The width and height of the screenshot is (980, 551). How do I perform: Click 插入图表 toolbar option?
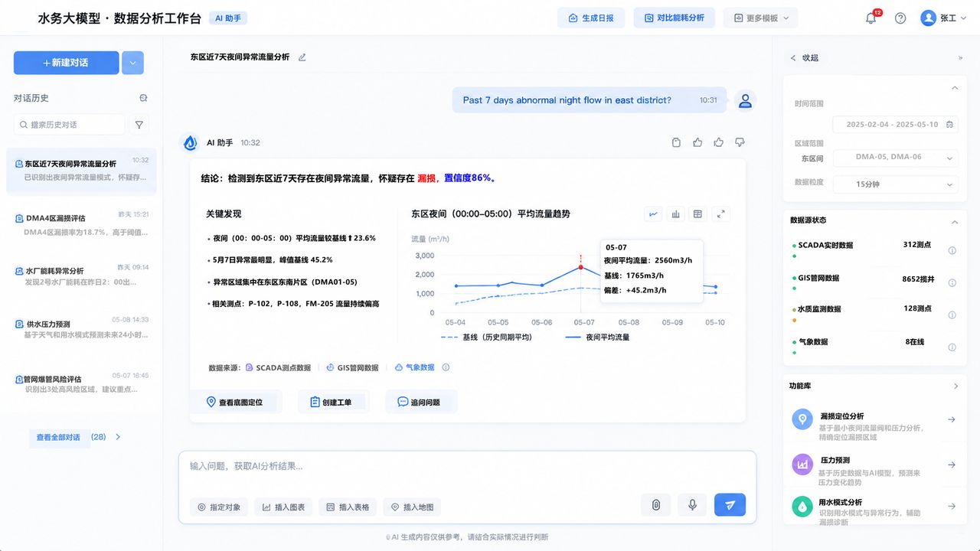pos(283,507)
